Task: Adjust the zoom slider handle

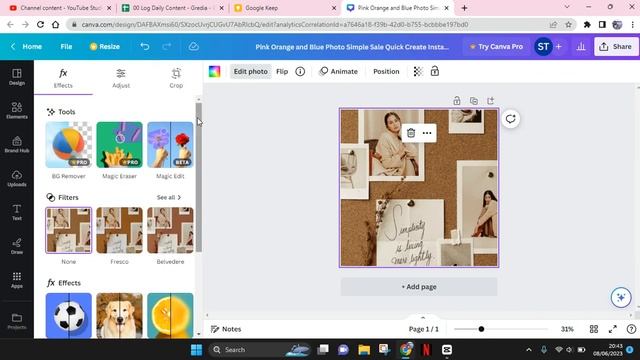Action: (x=481, y=329)
